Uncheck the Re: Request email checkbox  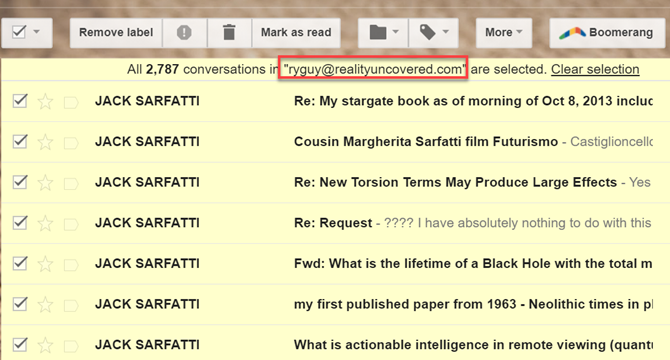[x=20, y=222]
